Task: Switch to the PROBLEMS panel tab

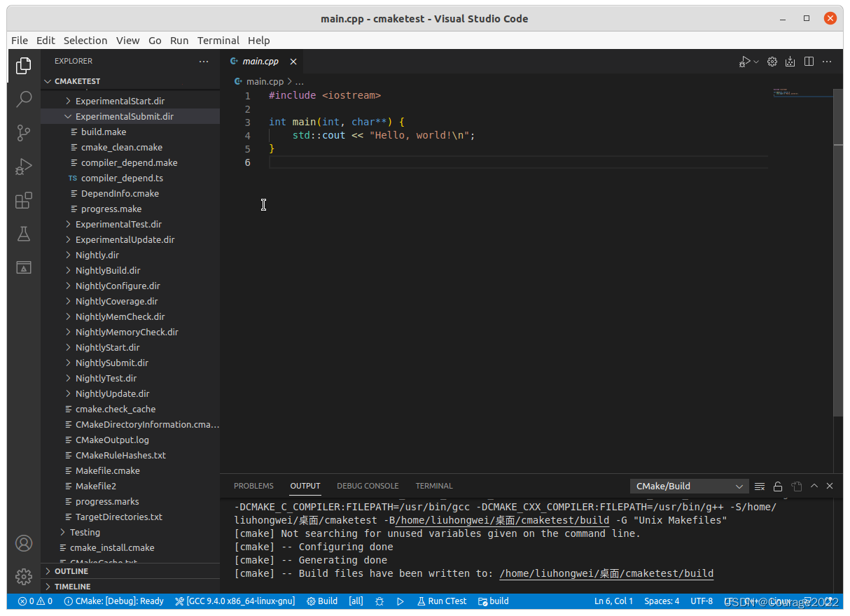Action: click(253, 486)
